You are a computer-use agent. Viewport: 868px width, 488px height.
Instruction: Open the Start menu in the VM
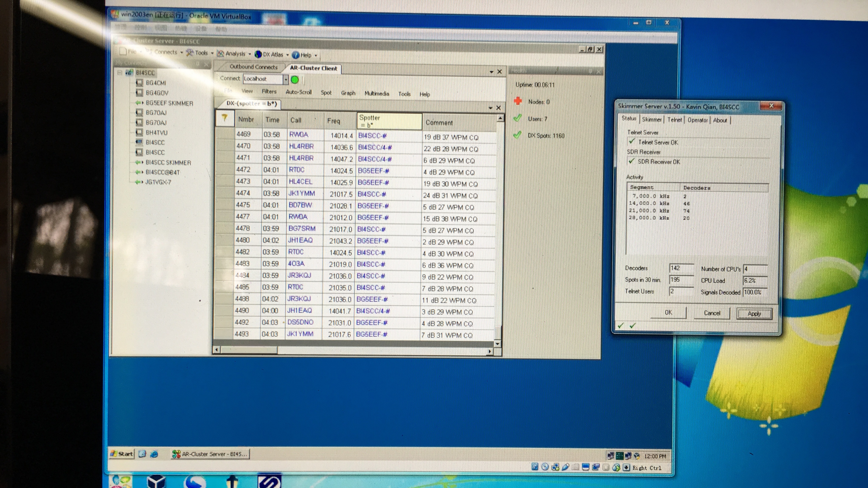[122, 454]
